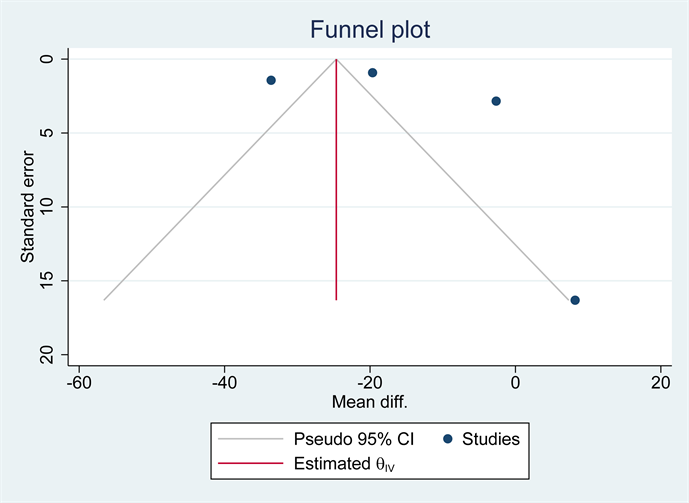This screenshot has width=689, height=503.
Task: Select the study point just right of the red line
Action: (x=373, y=73)
